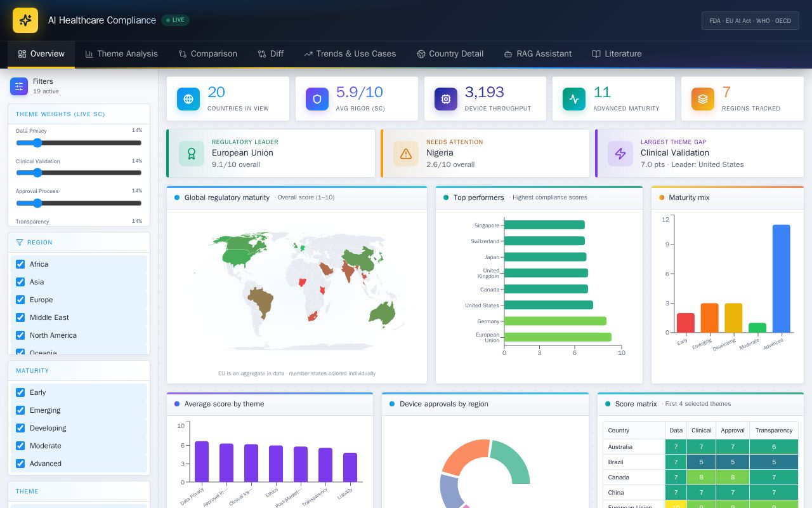The image size is (812, 508).
Task: Click the robot icon on RAG Assistant tab
Action: (508, 54)
